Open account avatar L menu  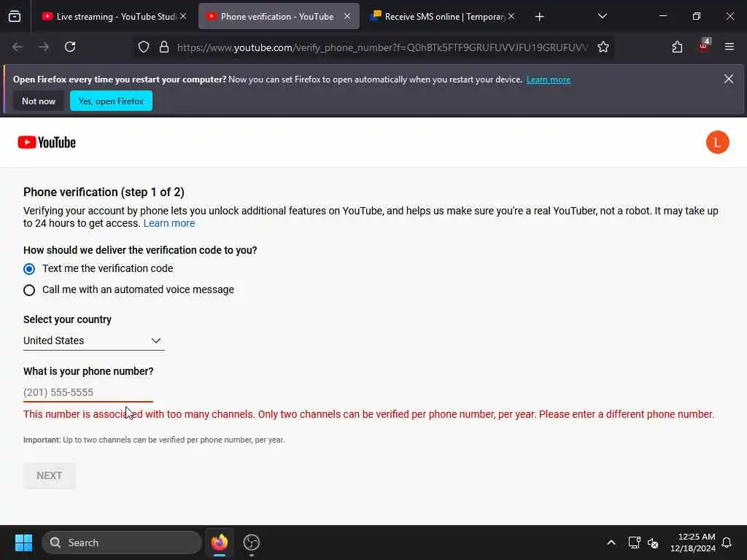[718, 142]
